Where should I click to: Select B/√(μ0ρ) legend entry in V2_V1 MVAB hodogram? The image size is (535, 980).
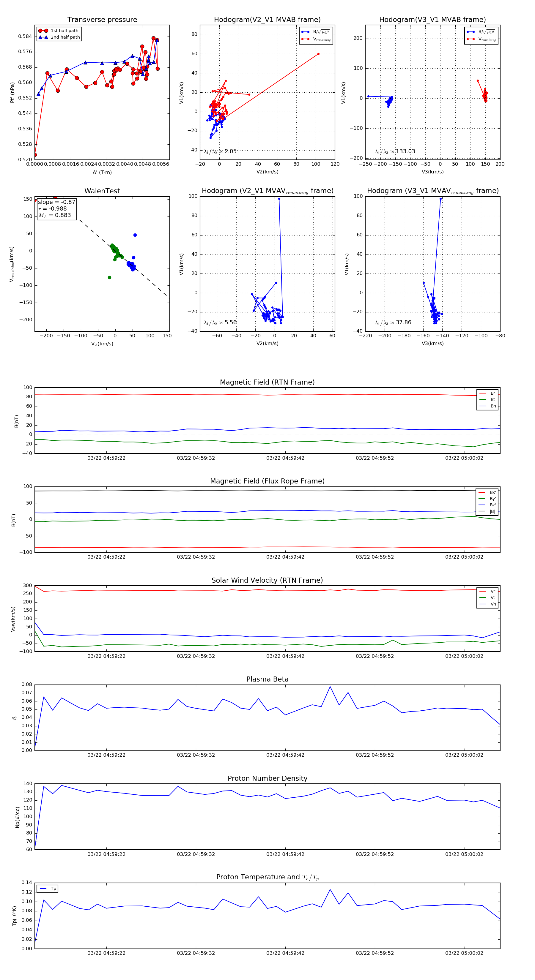click(x=316, y=32)
